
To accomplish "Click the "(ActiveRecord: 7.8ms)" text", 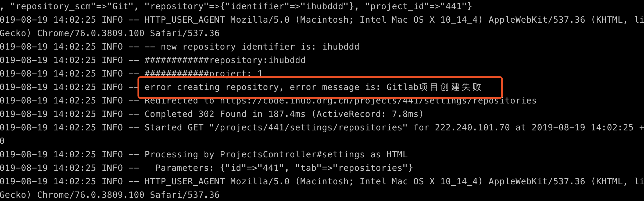I will [x=367, y=114].
